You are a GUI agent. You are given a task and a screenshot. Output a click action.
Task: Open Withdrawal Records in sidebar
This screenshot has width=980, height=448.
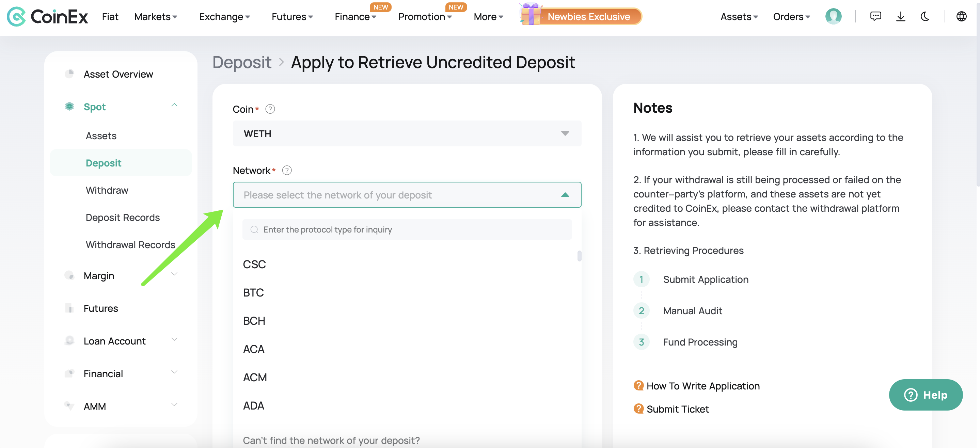(x=130, y=244)
